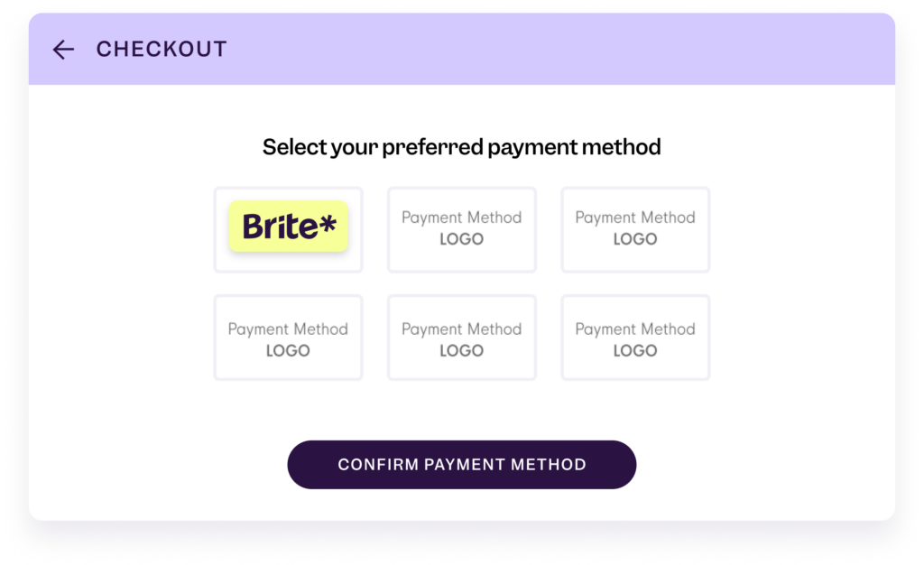Image resolution: width=924 pixels, height=565 pixels.
Task: Click 'LOGO' text in tile under Brite
Action: click(288, 350)
